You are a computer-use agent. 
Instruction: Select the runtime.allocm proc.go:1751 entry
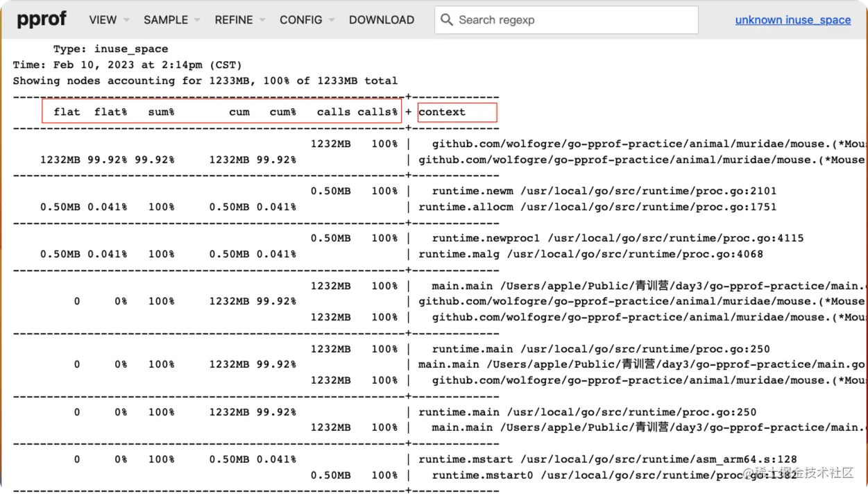597,207
